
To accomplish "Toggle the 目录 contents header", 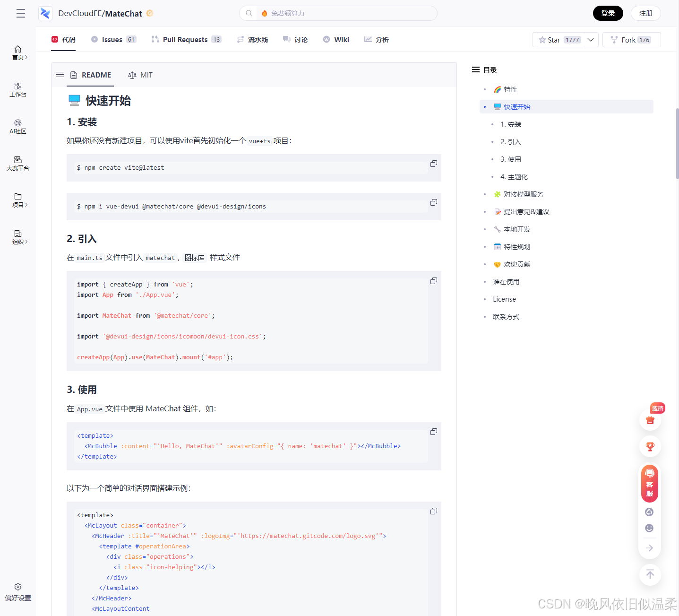I will pyautogui.click(x=484, y=69).
